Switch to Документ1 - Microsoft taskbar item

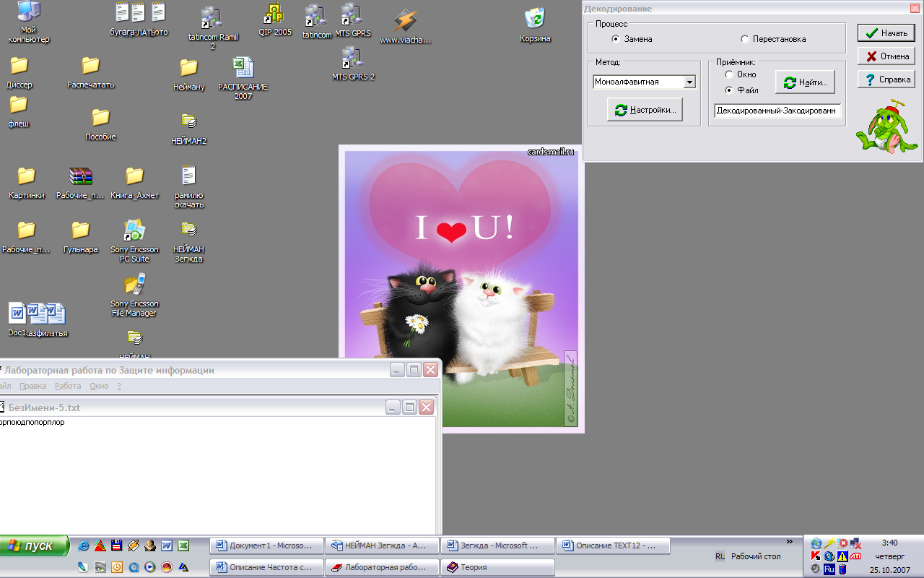[266, 545]
